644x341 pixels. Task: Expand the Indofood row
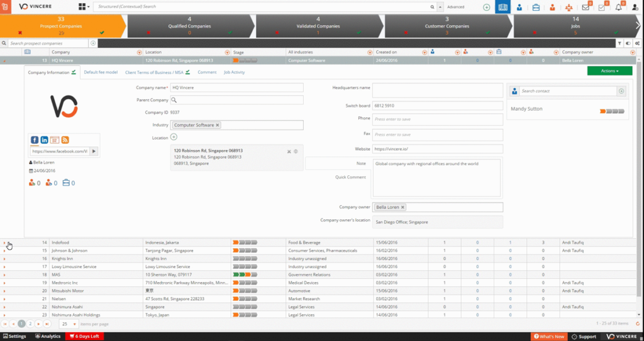[x=4, y=243]
